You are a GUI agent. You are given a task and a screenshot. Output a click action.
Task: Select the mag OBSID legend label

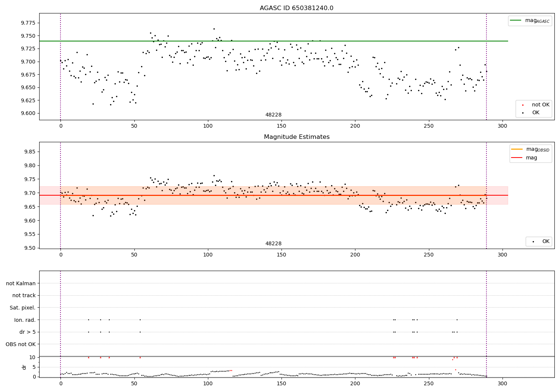pyautogui.click(x=538, y=149)
